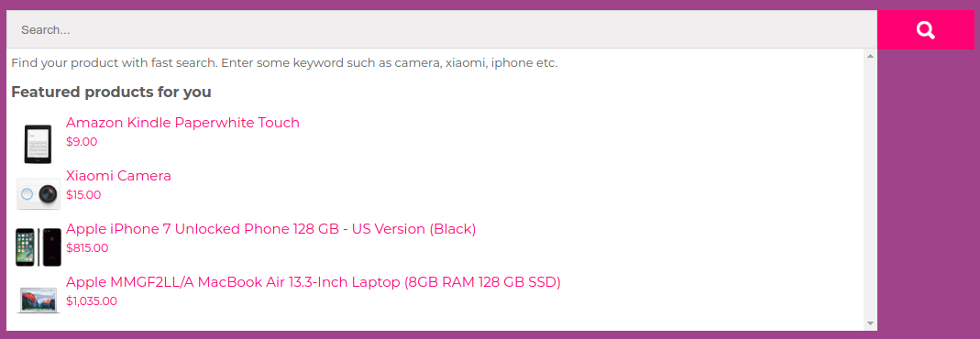Open Amazon Kindle Paperwhite Touch link
The width and height of the screenshot is (980, 339).
(x=182, y=123)
